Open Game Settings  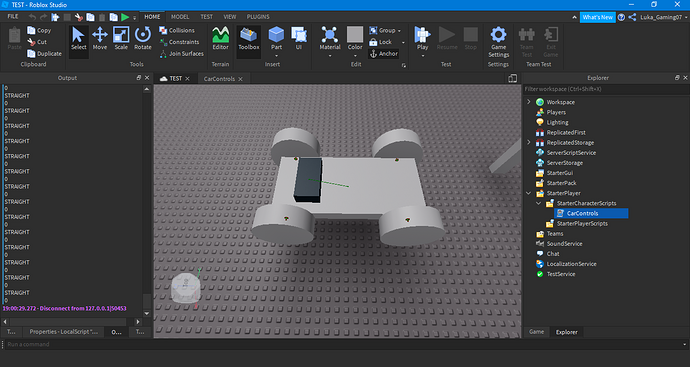click(x=498, y=42)
